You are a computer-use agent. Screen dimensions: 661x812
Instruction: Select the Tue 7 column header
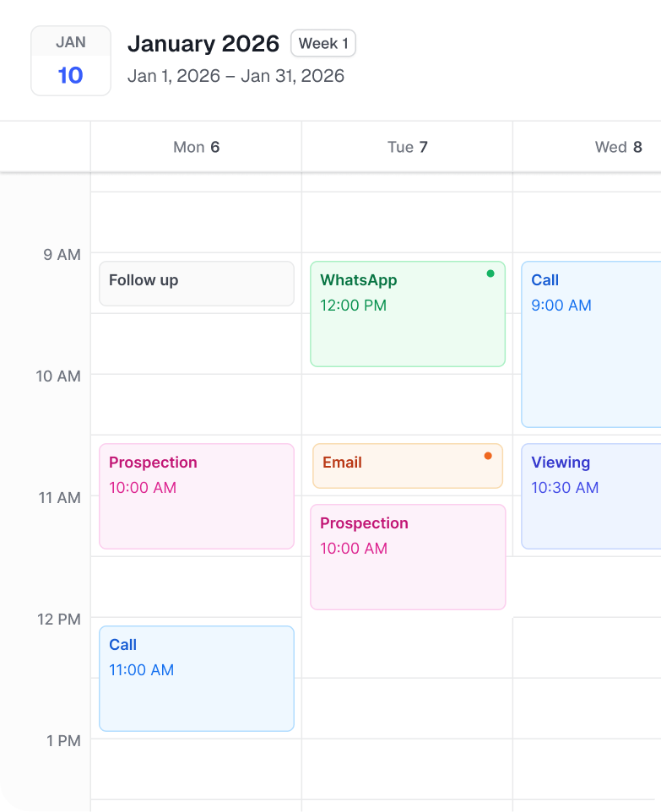[407, 147]
